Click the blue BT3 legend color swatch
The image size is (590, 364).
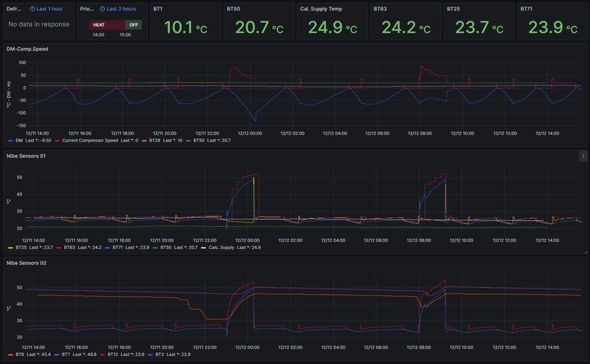tap(150, 354)
